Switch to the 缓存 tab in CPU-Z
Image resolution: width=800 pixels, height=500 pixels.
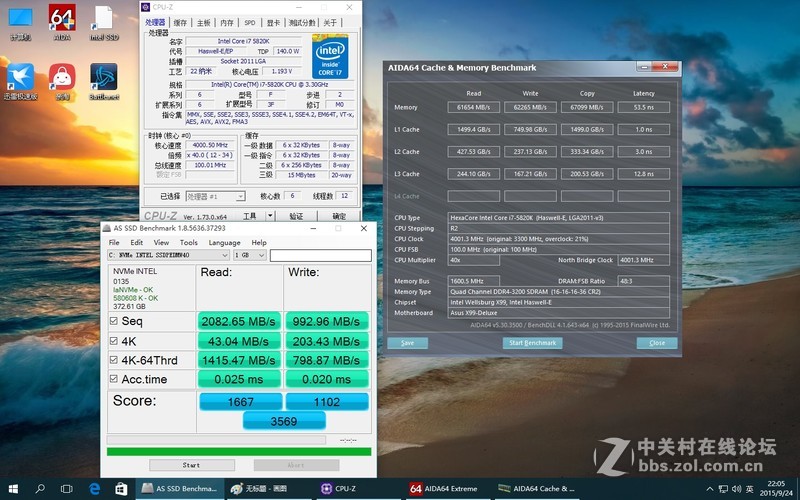pyautogui.click(x=180, y=22)
